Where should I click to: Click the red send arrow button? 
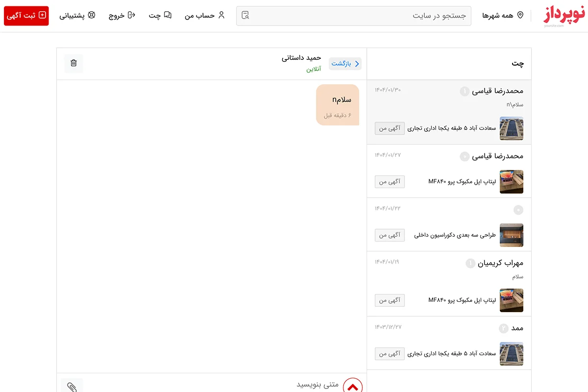[x=353, y=386]
